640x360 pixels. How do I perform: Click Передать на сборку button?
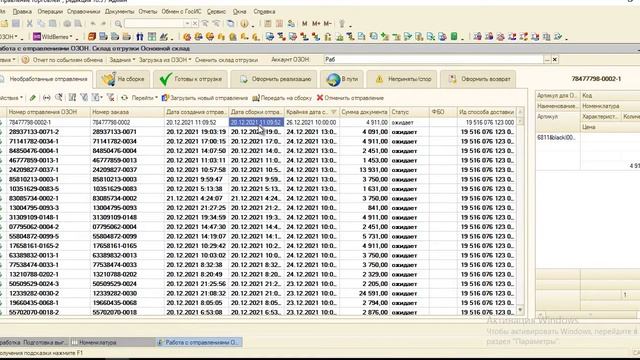tap(282, 98)
